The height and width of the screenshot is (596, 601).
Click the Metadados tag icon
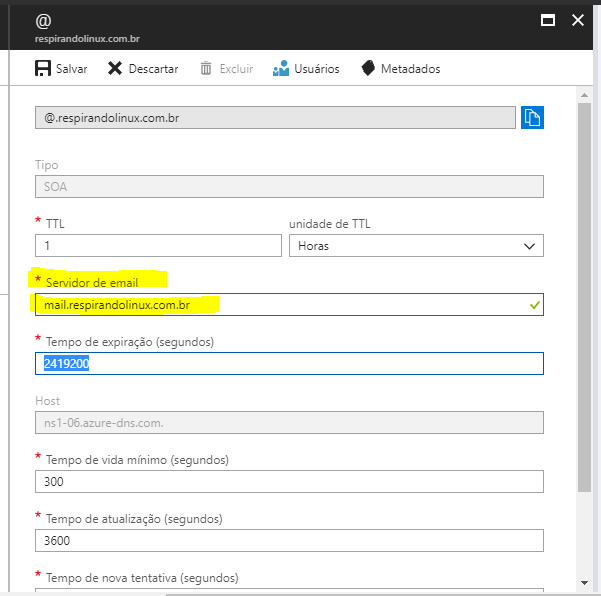pyautogui.click(x=368, y=69)
